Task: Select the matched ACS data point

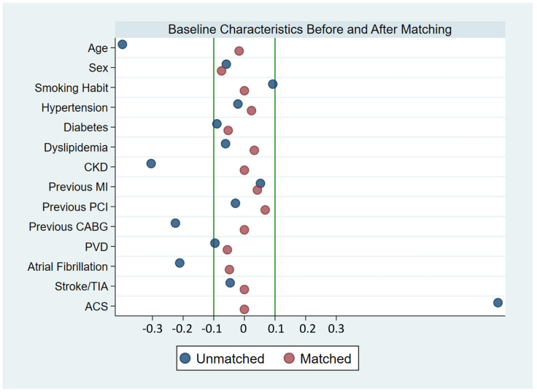Action: (244, 310)
